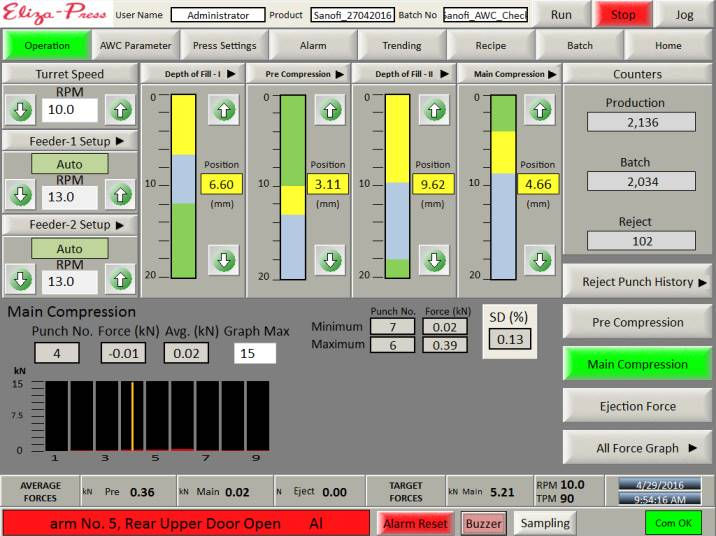
Task: Decrease Turret Speed RPM with down arrow
Action: [21, 110]
